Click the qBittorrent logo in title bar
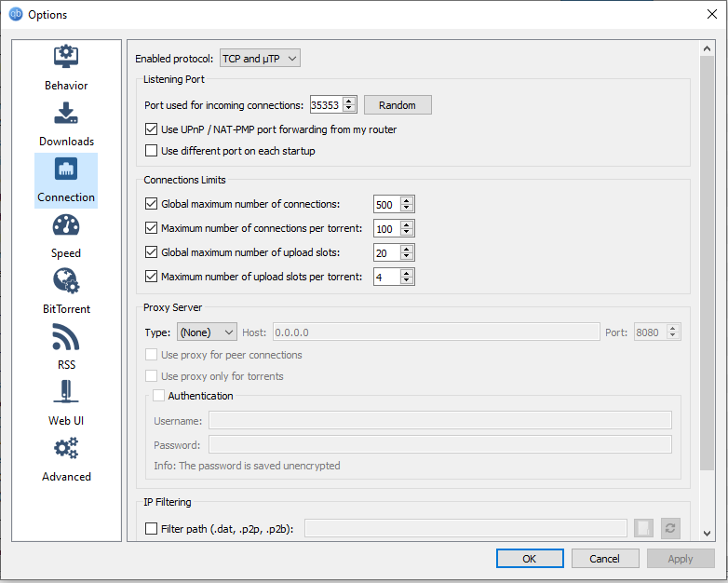 pyautogui.click(x=16, y=14)
